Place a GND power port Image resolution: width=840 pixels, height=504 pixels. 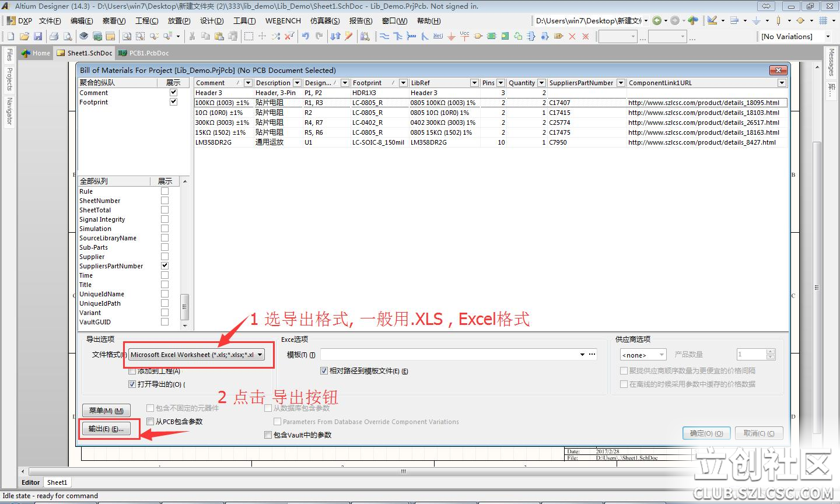[451, 36]
